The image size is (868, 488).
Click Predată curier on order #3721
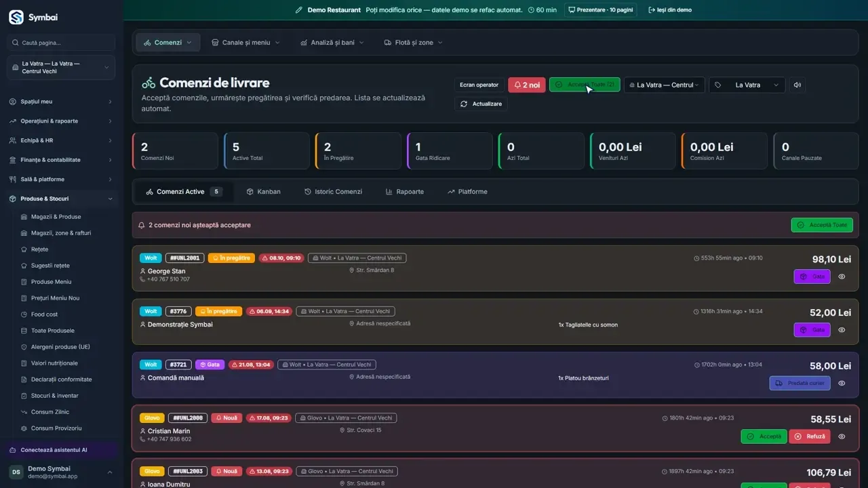[800, 383]
